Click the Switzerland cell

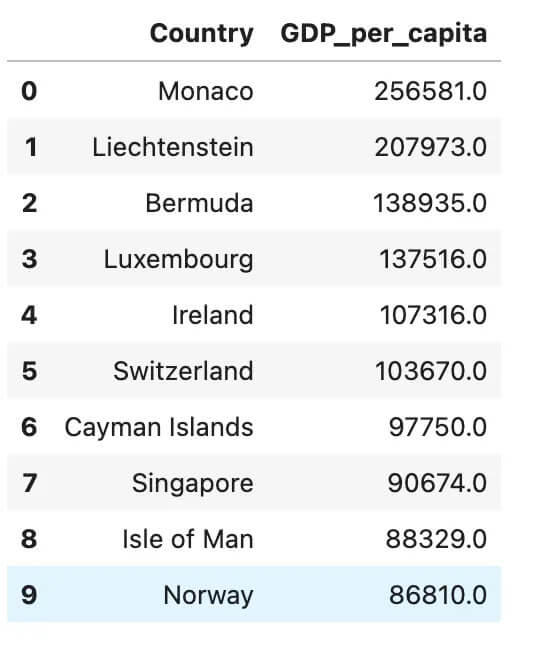(x=183, y=371)
